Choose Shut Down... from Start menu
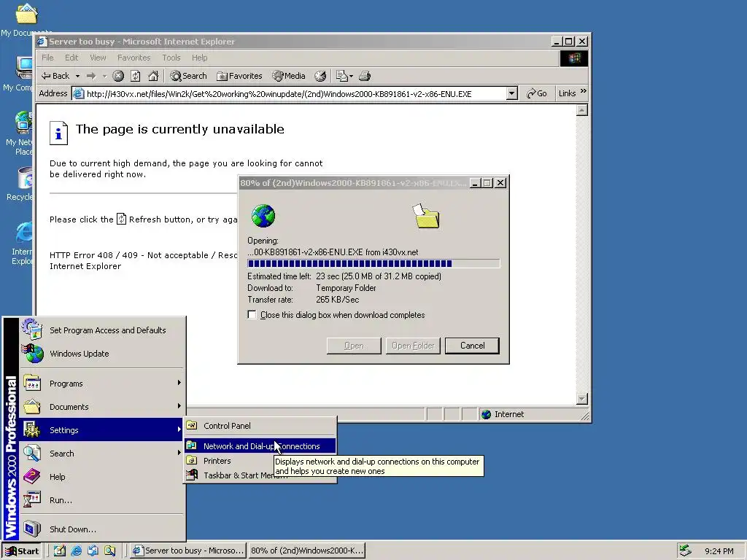Viewport: 747px width, 560px height. tap(102, 529)
